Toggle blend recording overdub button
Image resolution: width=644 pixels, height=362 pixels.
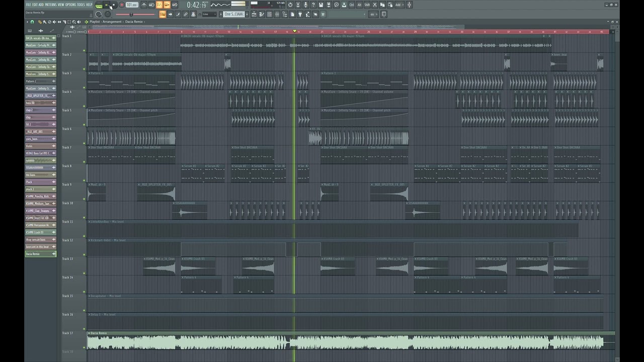167,5
